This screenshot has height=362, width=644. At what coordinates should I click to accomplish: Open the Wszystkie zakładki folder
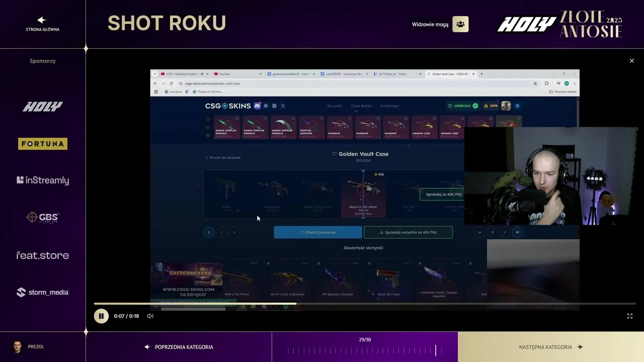(x=562, y=92)
